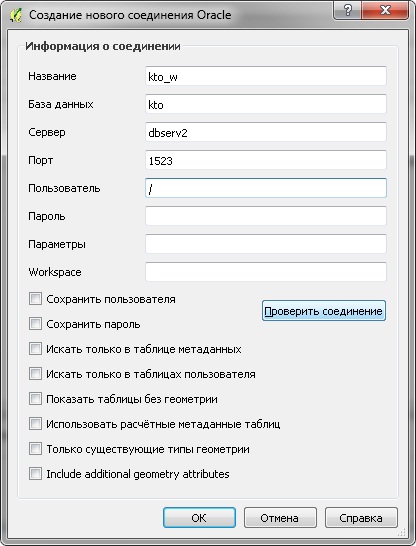
Task: Close the Oracle connection dialog
Action: (385, 10)
